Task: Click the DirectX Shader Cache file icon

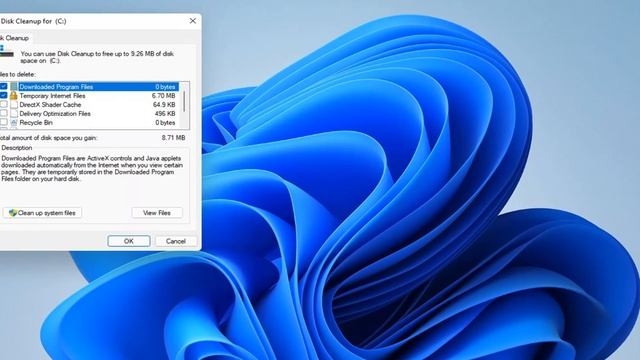Action: click(14, 104)
